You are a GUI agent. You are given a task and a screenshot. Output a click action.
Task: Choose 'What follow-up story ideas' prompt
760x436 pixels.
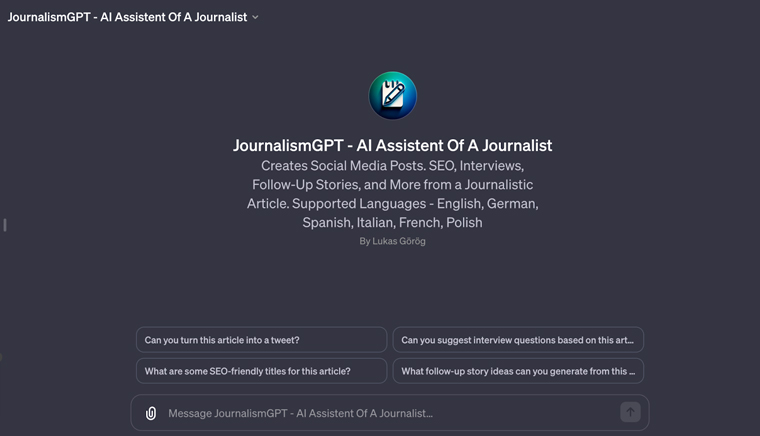coord(518,371)
